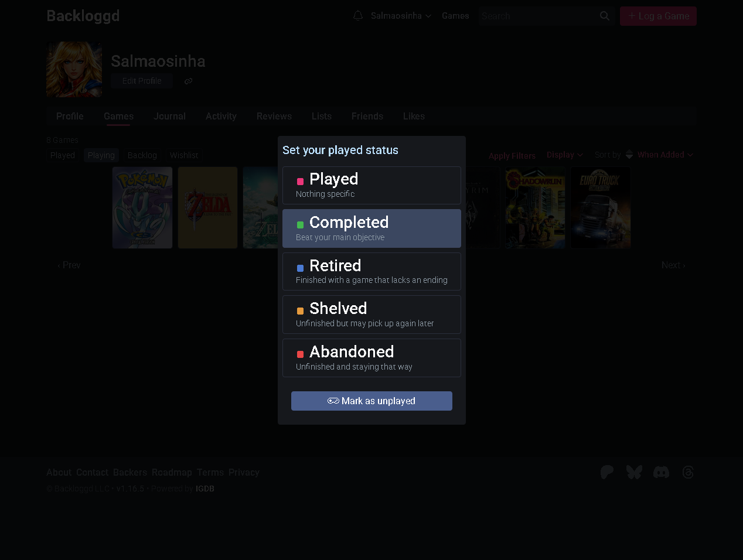Select the Shelved status option
Viewport: 743px width, 560px height.
pyautogui.click(x=371, y=315)
